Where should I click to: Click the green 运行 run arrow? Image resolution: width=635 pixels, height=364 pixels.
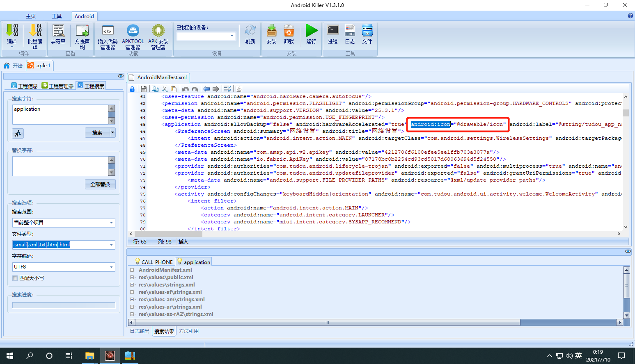pos(312,31)
